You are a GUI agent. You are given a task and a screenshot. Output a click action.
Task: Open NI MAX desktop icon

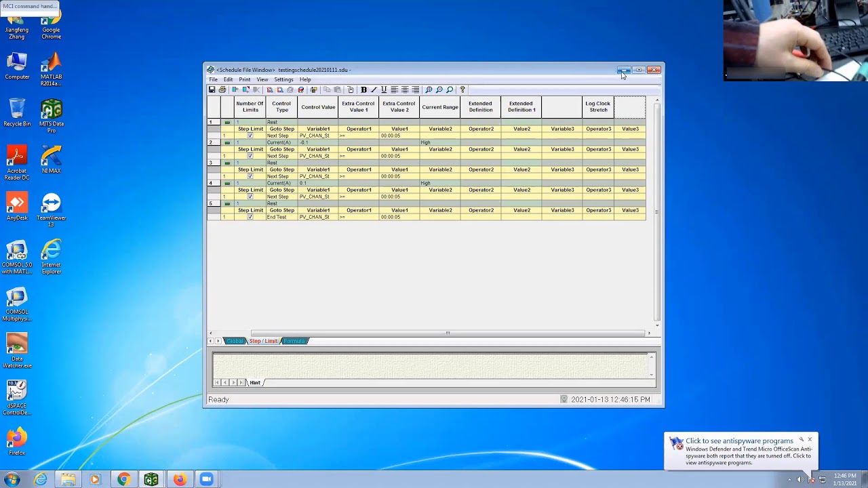coord(51,160)
